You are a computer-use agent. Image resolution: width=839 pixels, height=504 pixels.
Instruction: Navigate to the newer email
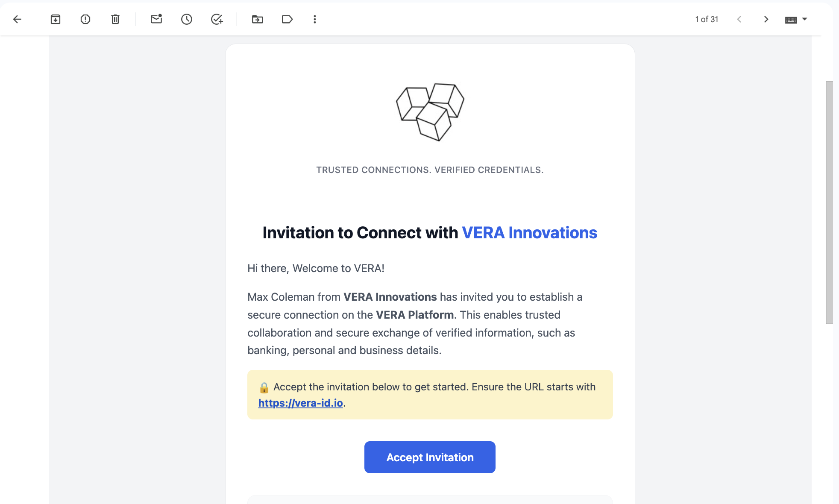point(739,19)
